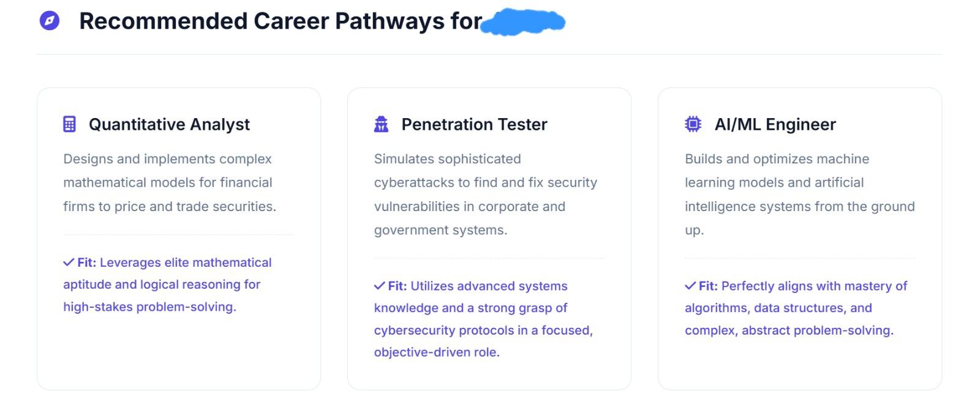This screenshot has width=980, height=405.
Task: Select the AI/ML Engineer title
Action: click(x=775, y=124)
